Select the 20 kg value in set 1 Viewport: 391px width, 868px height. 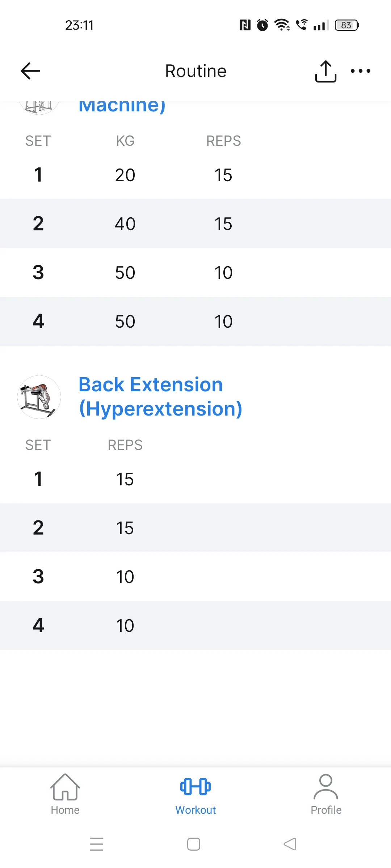(x=125, y=175)
